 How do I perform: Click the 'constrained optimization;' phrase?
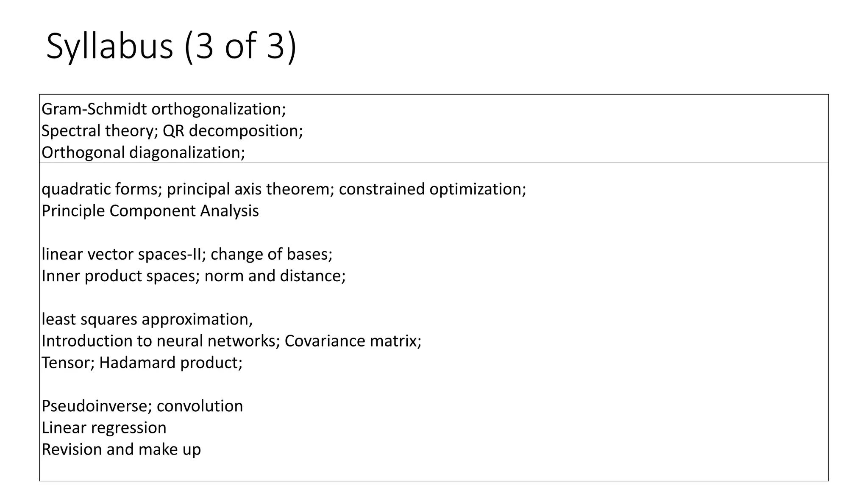coord(432,189)
